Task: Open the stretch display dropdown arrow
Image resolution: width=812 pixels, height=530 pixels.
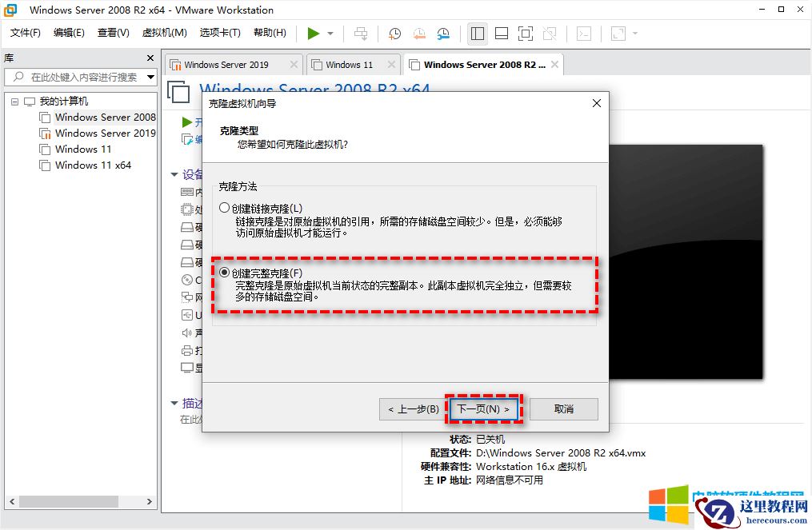Action: pos(635,34)
